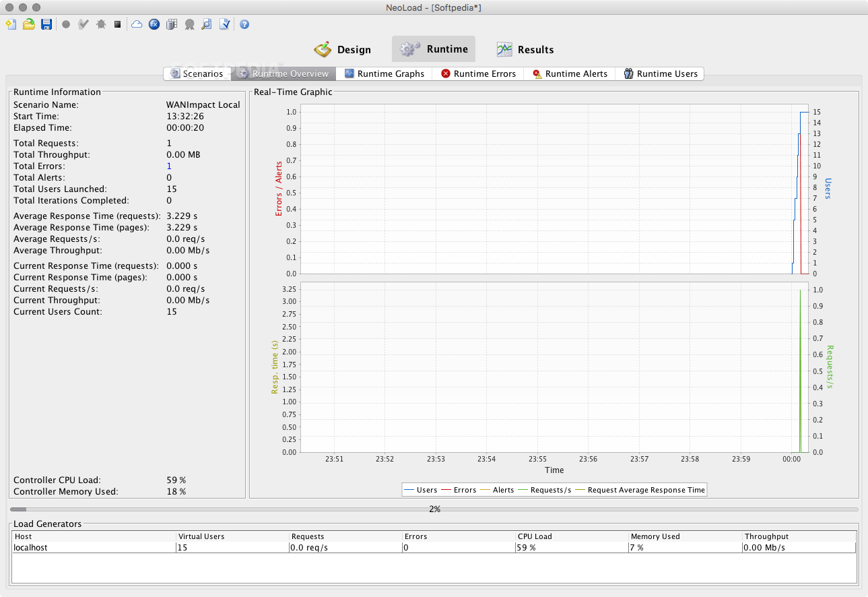The image size is (868, 597).
Task: Click the Requests/s legend entry
Action: click(544, 490)
